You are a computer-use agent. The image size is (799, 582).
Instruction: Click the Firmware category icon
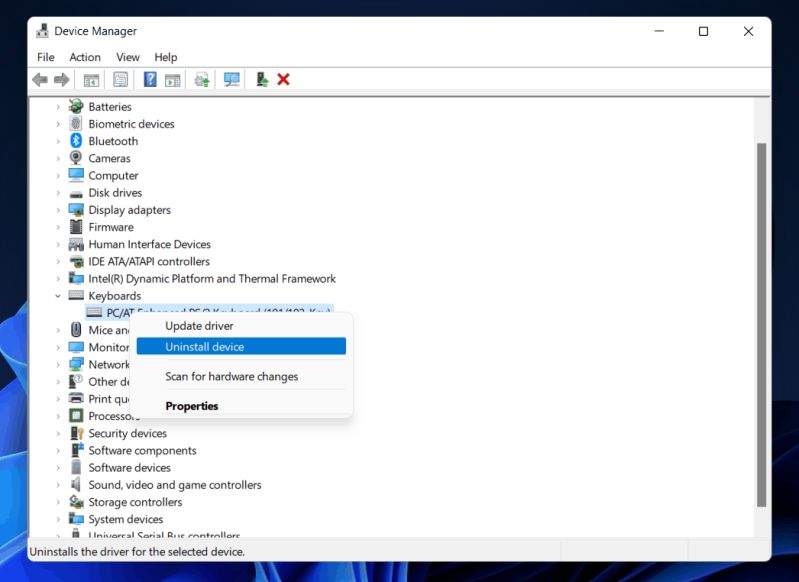click(76, 227)
